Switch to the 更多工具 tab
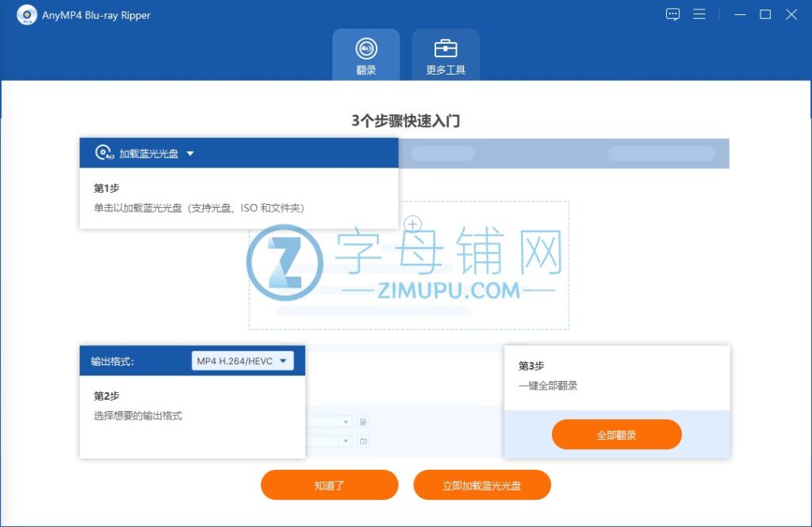Viewport: 812px width, 527px height. tap(446, 55)
